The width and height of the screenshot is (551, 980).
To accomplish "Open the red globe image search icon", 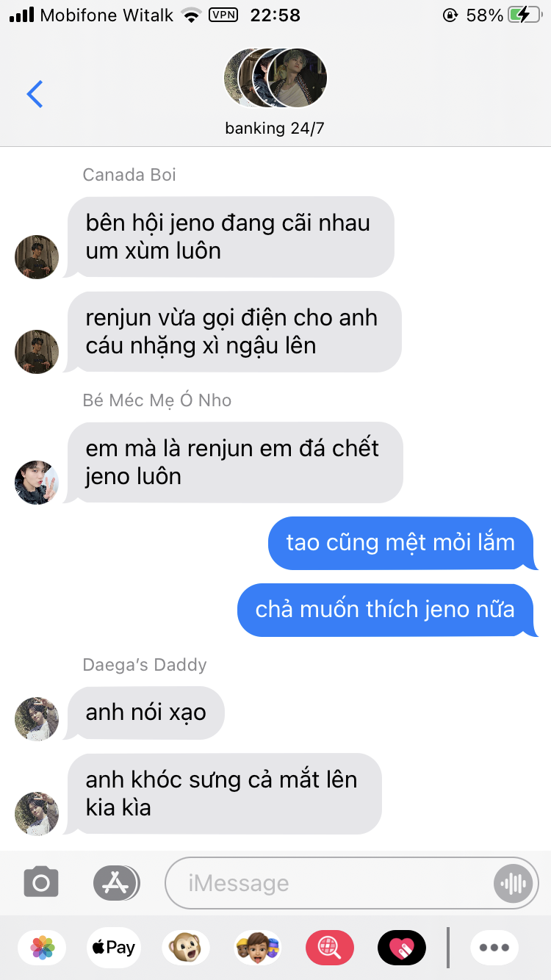I will coord(330,948).
